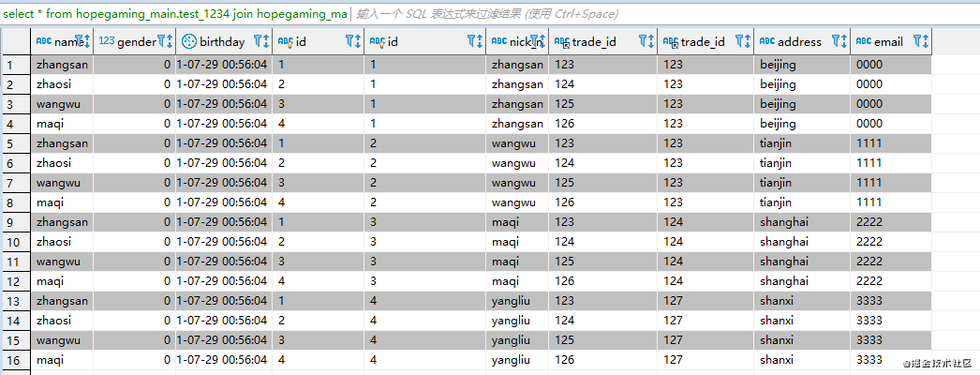
Task: Click address cell shanghai in row 10
Action: (802, 242)
